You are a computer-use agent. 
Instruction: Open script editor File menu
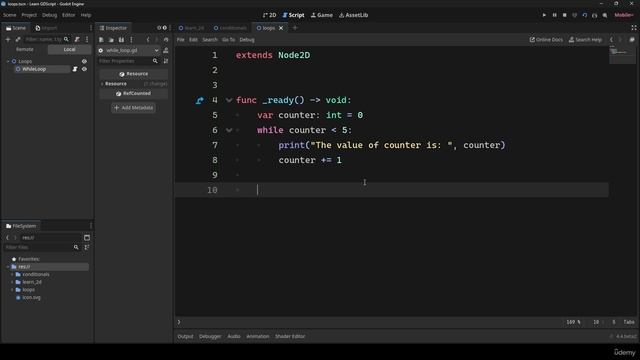pos(180,40)
